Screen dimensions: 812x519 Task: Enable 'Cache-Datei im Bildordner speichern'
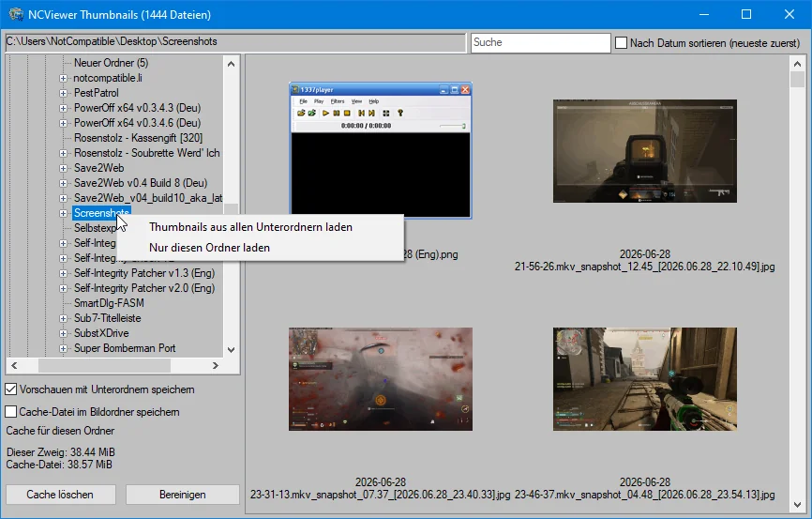[10, 412]
